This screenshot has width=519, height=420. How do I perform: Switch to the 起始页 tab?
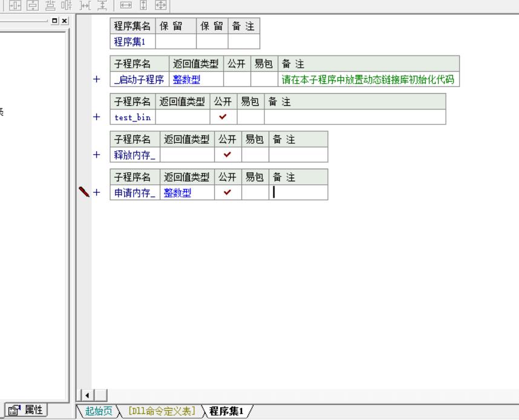point(99,411)
